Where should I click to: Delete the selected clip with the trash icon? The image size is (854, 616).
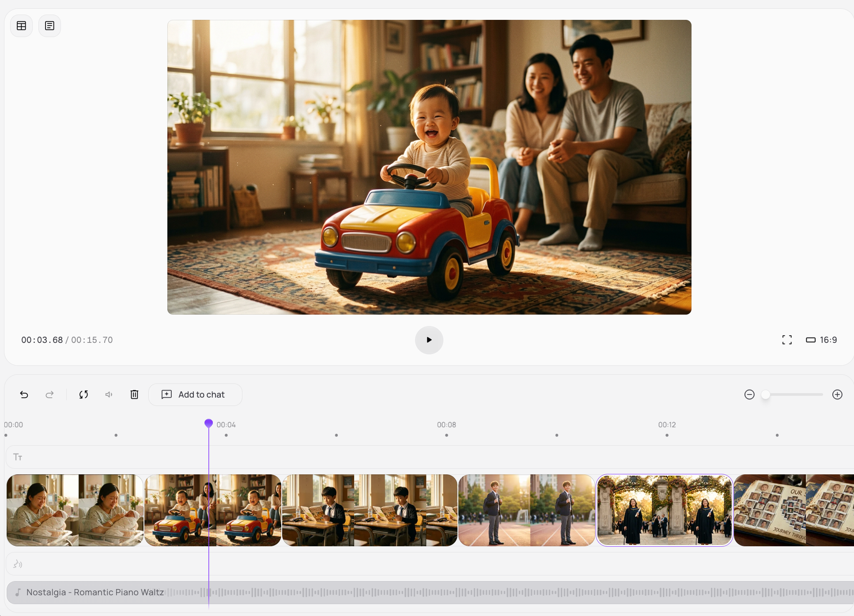pos(134,394)
